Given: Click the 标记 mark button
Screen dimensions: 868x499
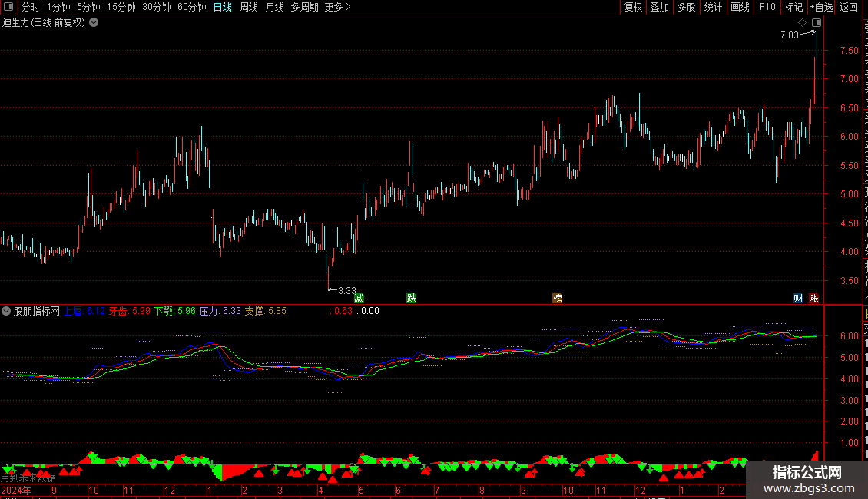Looking at the screenshot, I should [793, 7].
